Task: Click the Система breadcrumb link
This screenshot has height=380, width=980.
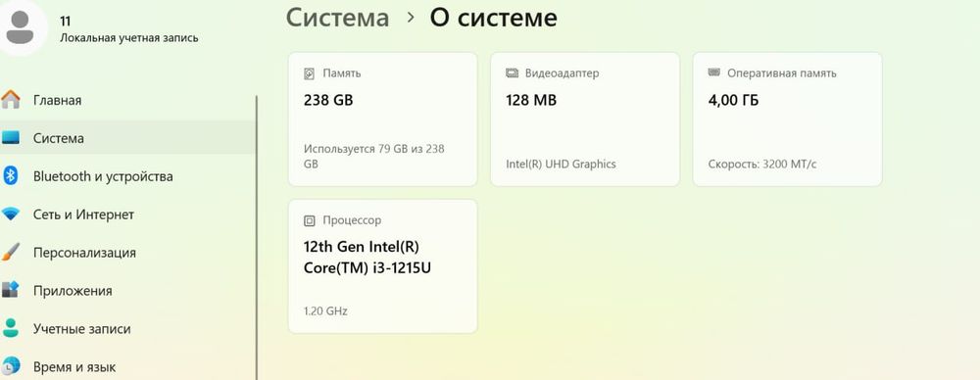Action: click(x=337, y=18)
